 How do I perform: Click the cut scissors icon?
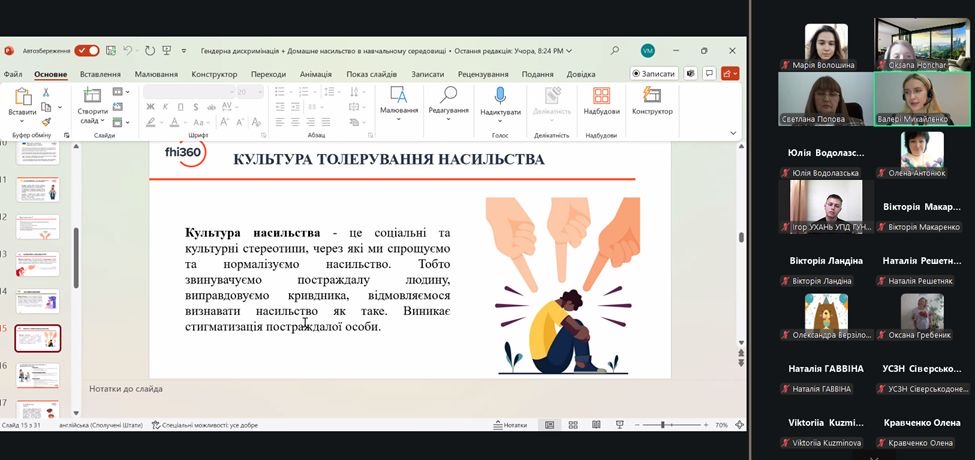[46, 92]
